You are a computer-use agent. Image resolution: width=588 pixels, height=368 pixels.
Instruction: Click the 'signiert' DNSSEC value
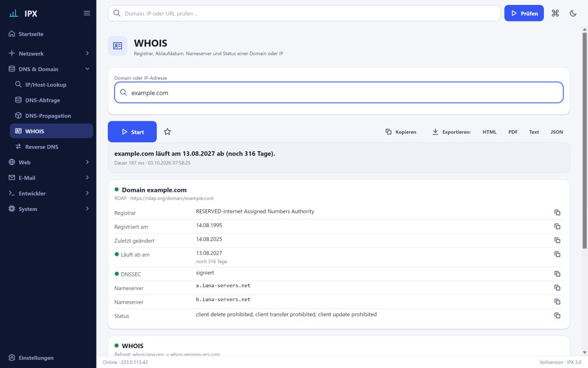tap(205, 272)
